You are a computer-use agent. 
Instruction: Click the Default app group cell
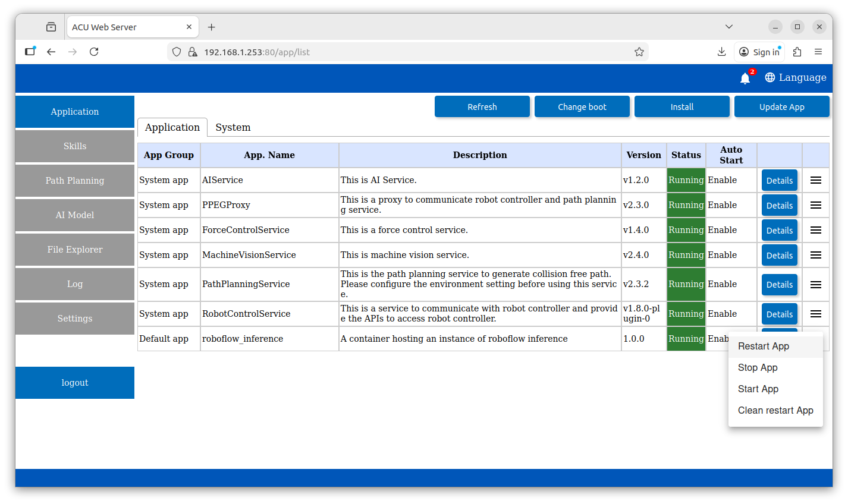(169, 339)
